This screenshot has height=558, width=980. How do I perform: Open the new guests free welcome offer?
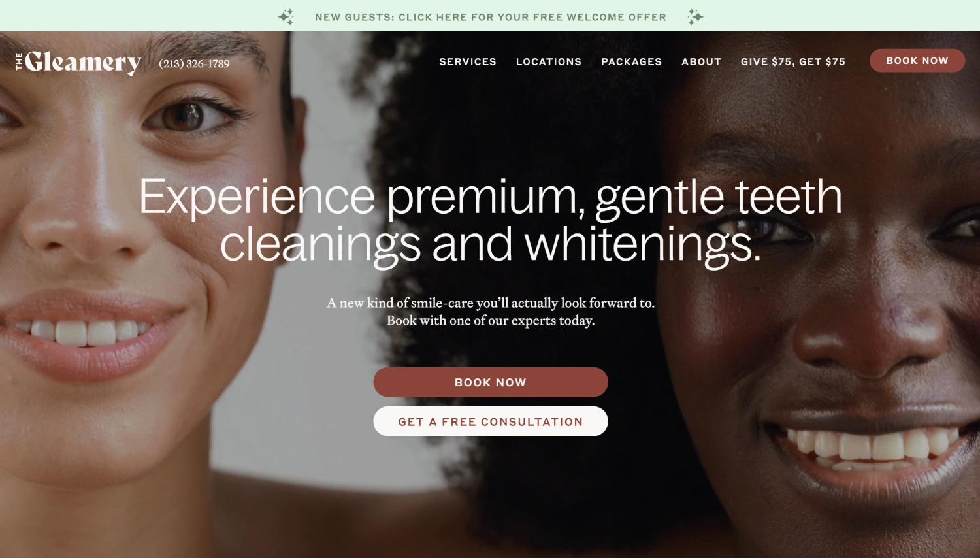click(491, 17)
